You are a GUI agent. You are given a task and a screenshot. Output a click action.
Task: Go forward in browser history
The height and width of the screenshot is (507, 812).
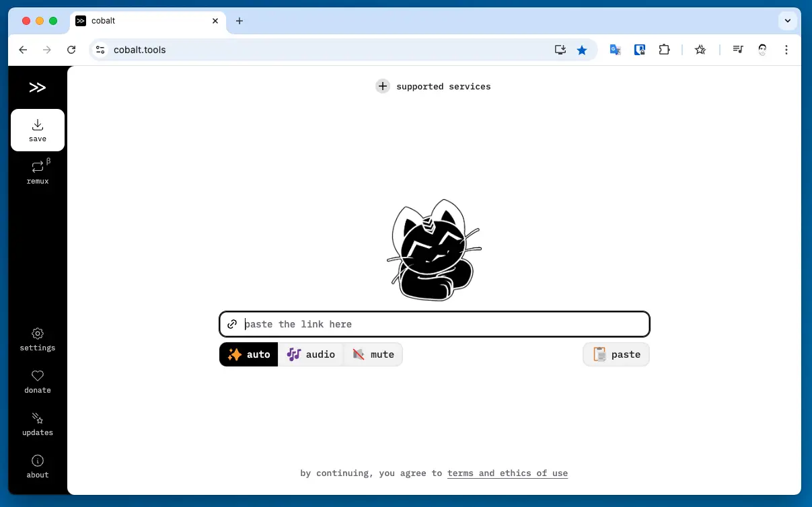tap(47, 50)
